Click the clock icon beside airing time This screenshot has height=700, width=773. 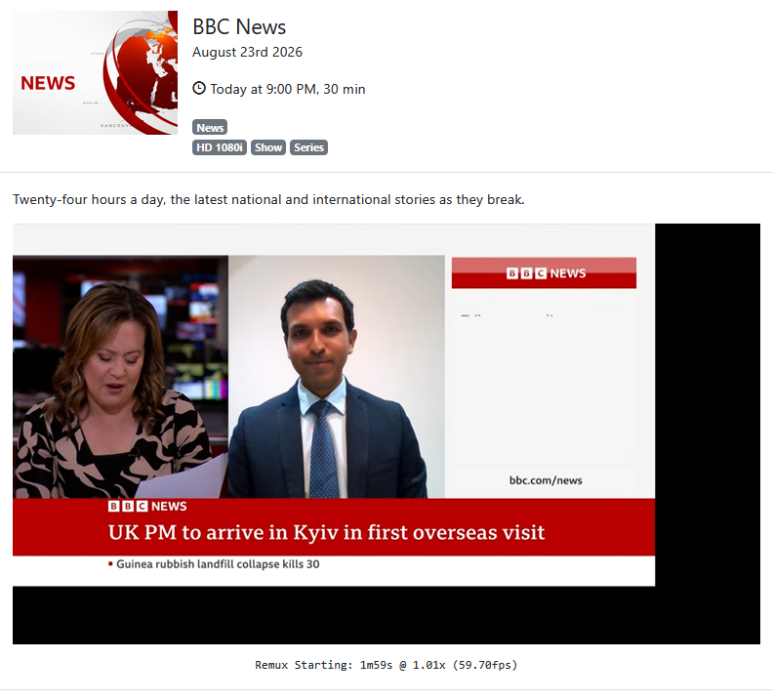tap(199, 89)
